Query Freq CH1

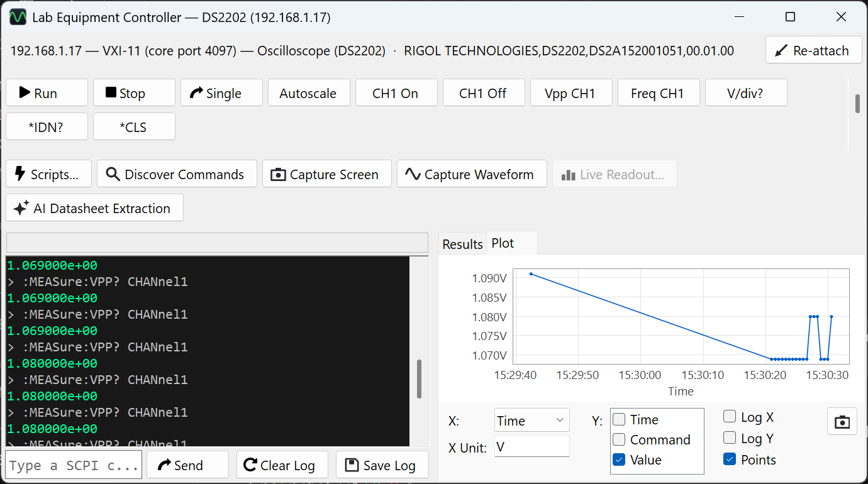tap(658, 93)
